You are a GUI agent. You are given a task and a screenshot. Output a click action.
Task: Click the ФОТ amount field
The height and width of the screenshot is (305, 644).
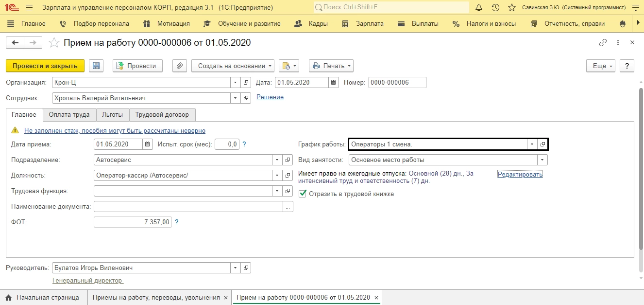click(x=133, y=222)
